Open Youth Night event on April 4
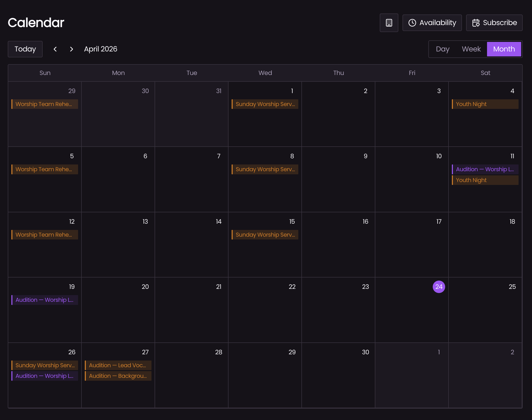 click(x=485, y=104)
